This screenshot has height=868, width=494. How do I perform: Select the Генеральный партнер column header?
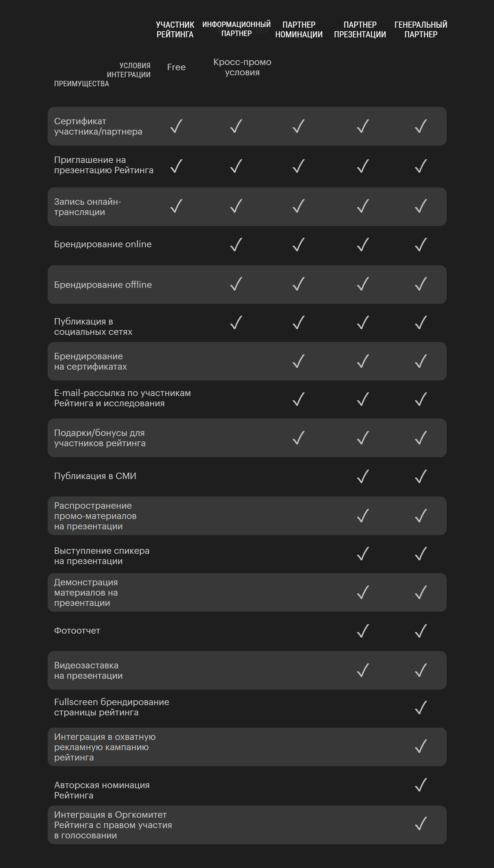point(421,30)
